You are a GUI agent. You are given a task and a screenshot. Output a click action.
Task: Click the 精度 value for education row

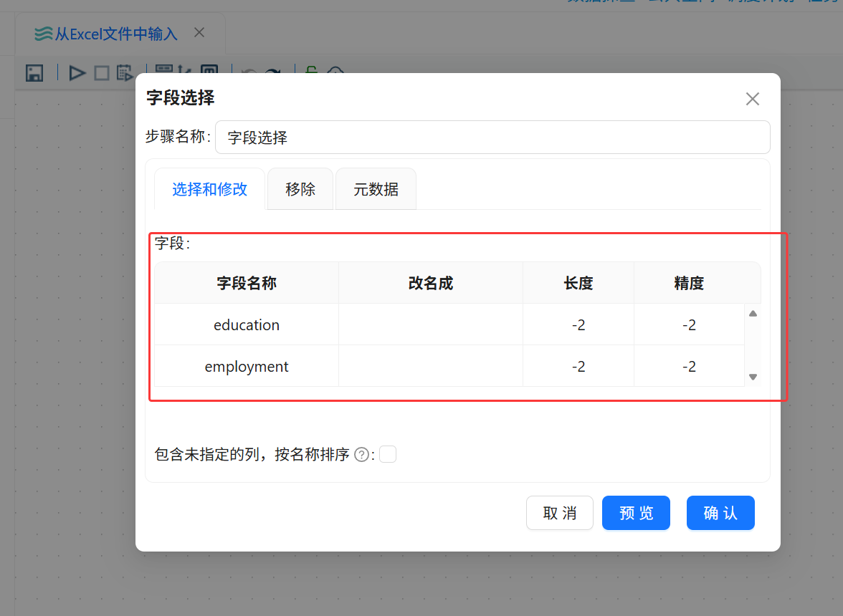(x=690, y=324)
